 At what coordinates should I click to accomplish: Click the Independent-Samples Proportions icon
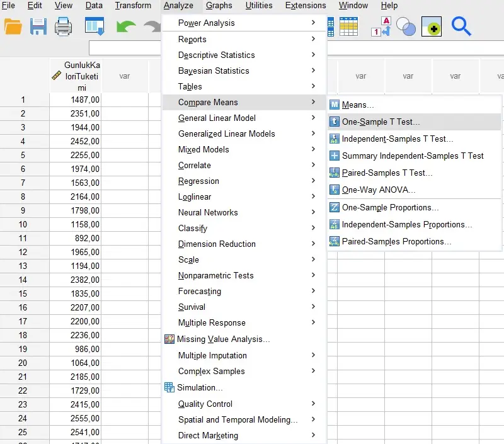(x=335, y=225)
